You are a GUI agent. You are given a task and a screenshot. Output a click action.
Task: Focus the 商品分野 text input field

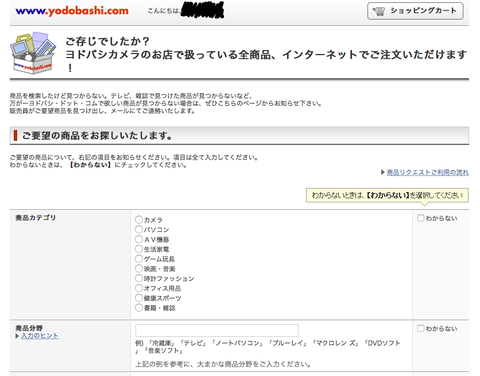(217, 330)
